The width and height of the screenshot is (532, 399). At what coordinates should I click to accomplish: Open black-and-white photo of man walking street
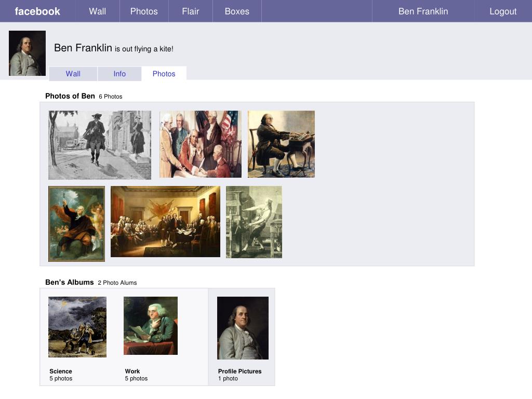100,145
